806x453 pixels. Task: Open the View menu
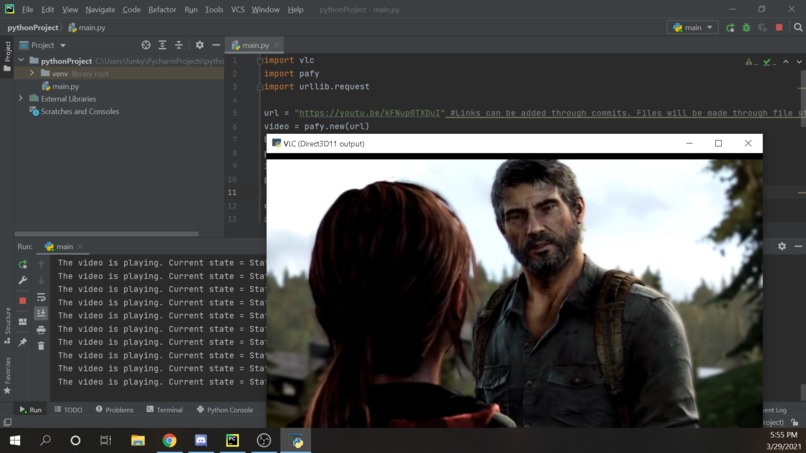[70, 10]
